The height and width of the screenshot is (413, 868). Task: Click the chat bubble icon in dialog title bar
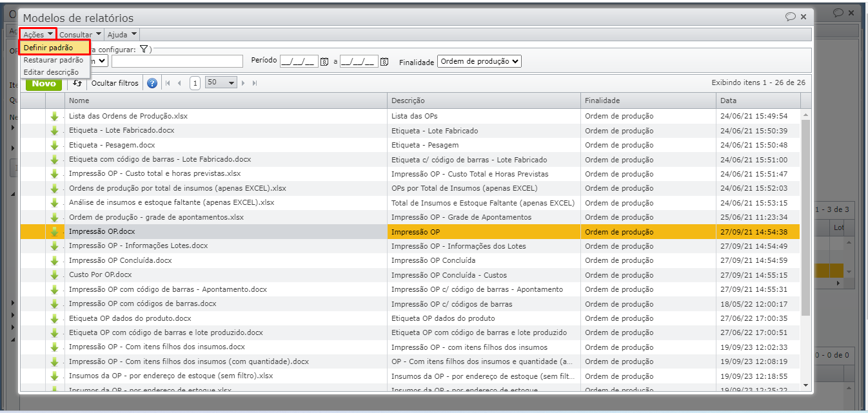coord(790,17)
